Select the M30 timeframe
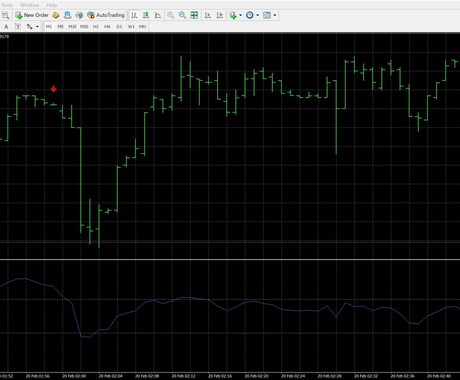Image resolution: width=460 pixels, height=380 pixels. (x=84, y=27)
